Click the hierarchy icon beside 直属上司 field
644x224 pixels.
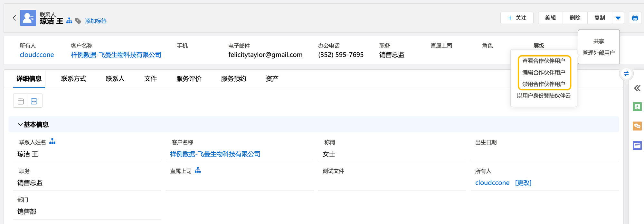[x=198, y=170]
